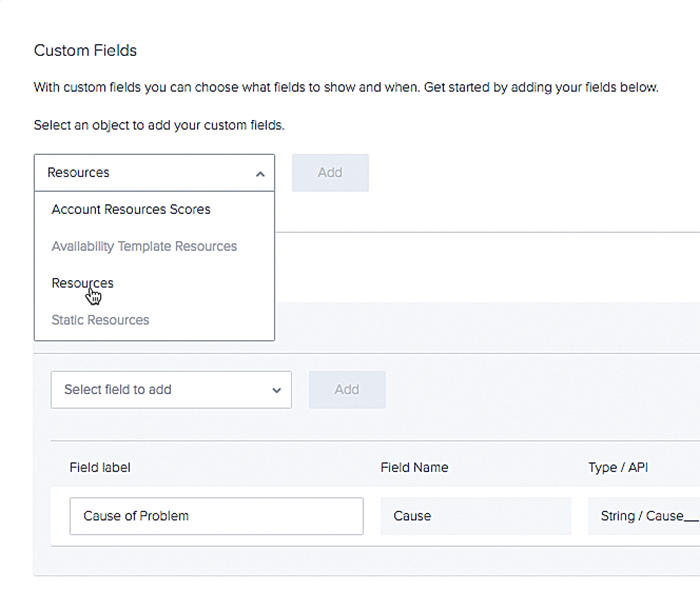Click the chevron on Select field dropdown
This screenshot has width=700, height=611.
pyautogui.click(x=277, y=391)
